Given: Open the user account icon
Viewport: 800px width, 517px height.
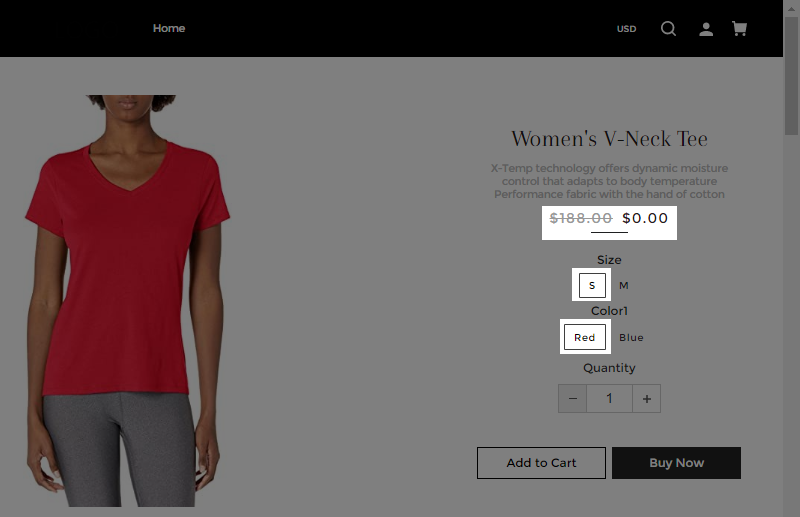Looking at the screenshot, I should [706, 29].
